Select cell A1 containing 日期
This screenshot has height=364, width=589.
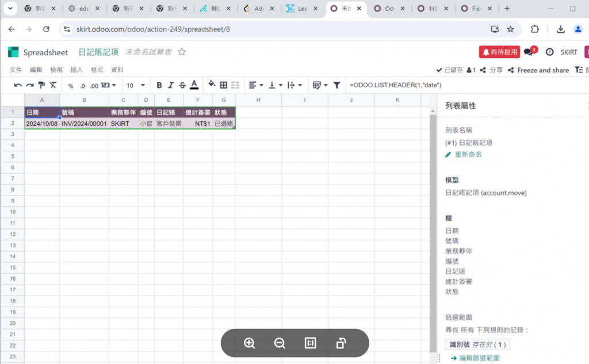click(x=41, y=112)
